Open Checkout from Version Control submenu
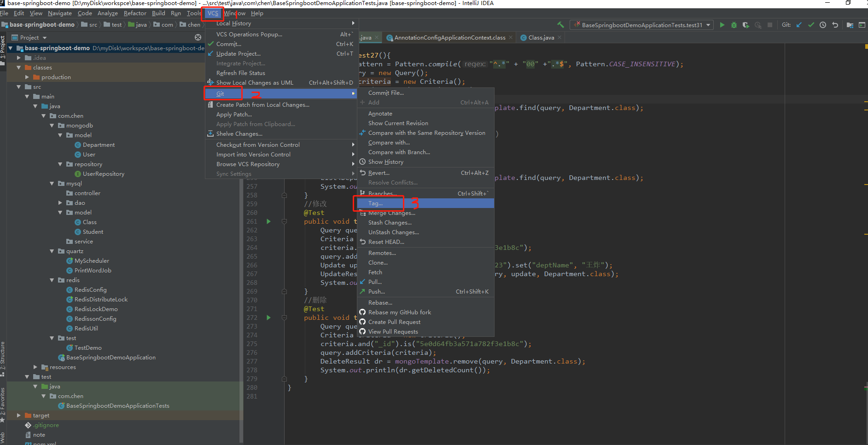Image resolution: width=868 pixels, height=445 pixels. point(281,144)
